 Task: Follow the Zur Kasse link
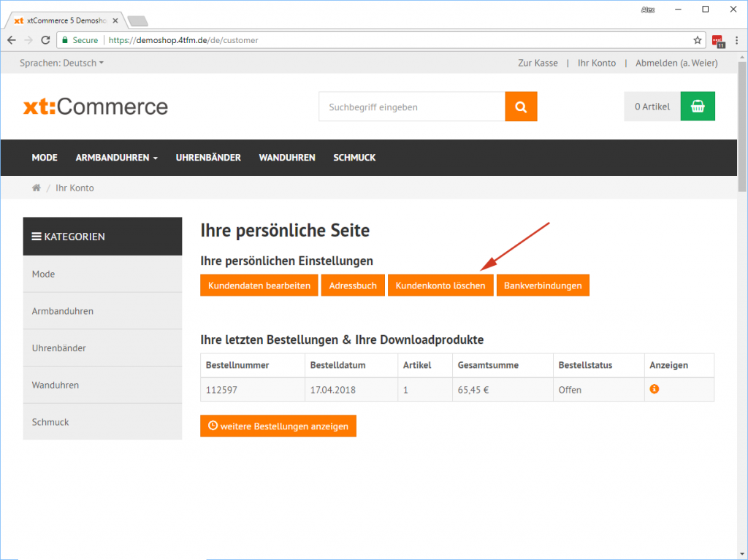538,63
